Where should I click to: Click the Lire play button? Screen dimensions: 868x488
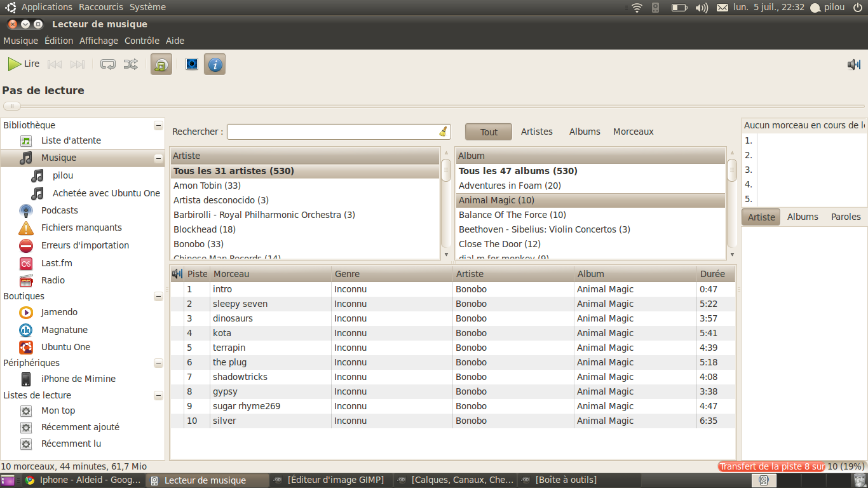coord(24,64)
